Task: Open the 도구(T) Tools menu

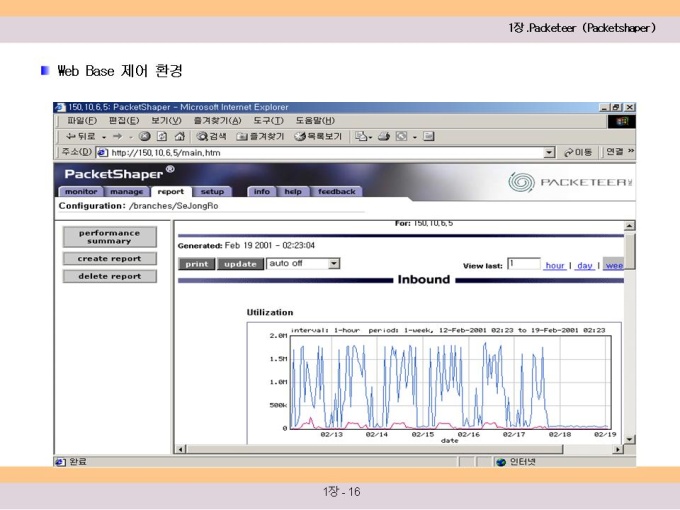Action: coord(268,121)
